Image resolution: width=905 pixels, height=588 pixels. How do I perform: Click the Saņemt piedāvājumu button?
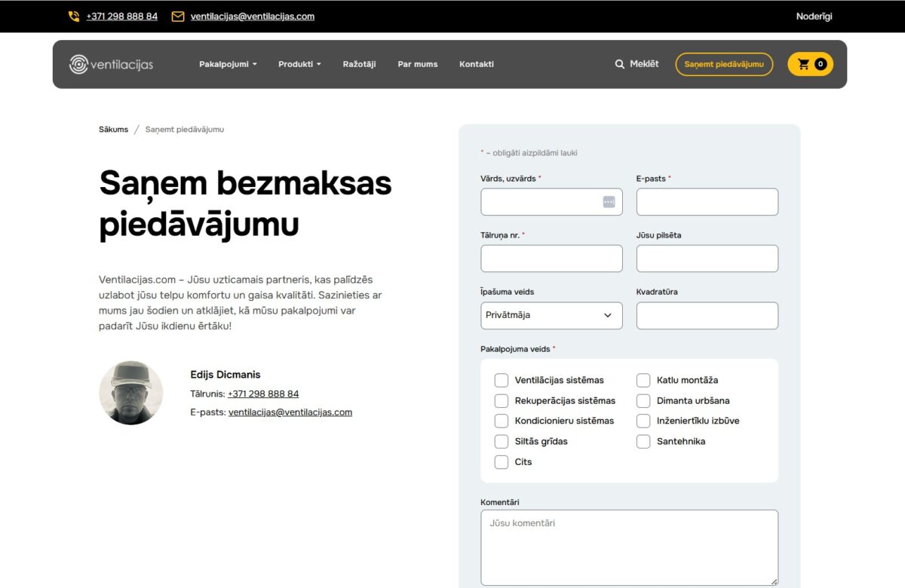724,64
